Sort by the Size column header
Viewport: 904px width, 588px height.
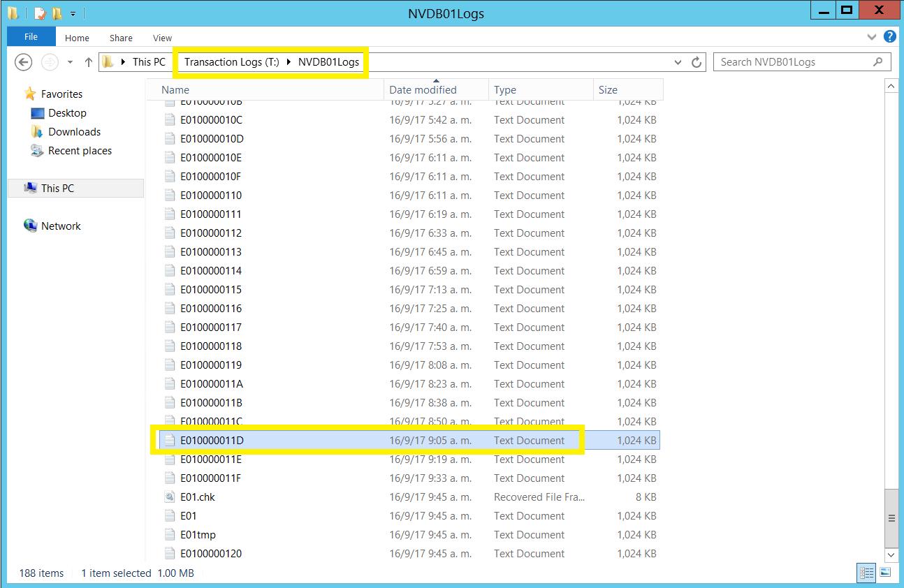[628, 90]
